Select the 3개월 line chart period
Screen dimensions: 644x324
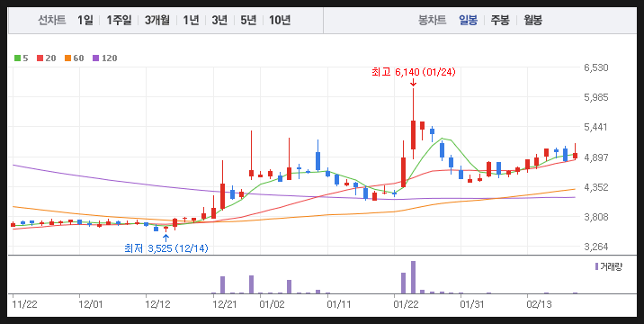click(x=157, y=20)
